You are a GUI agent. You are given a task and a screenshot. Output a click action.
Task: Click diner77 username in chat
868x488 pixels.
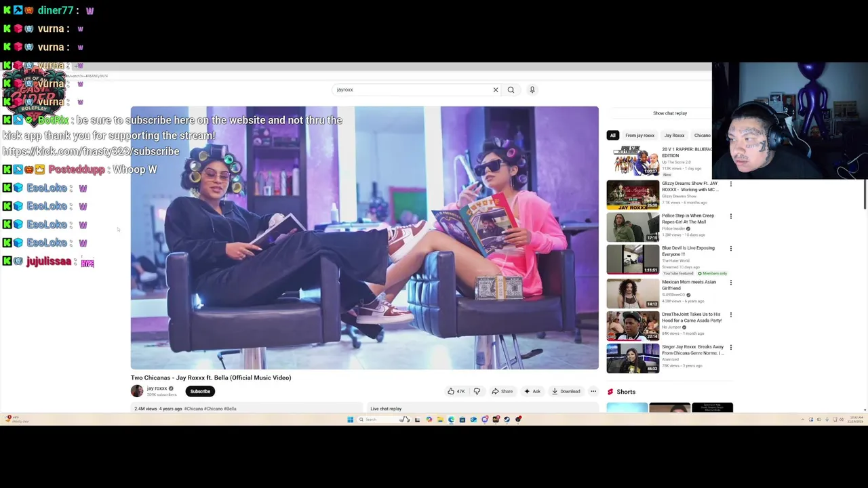55,11
